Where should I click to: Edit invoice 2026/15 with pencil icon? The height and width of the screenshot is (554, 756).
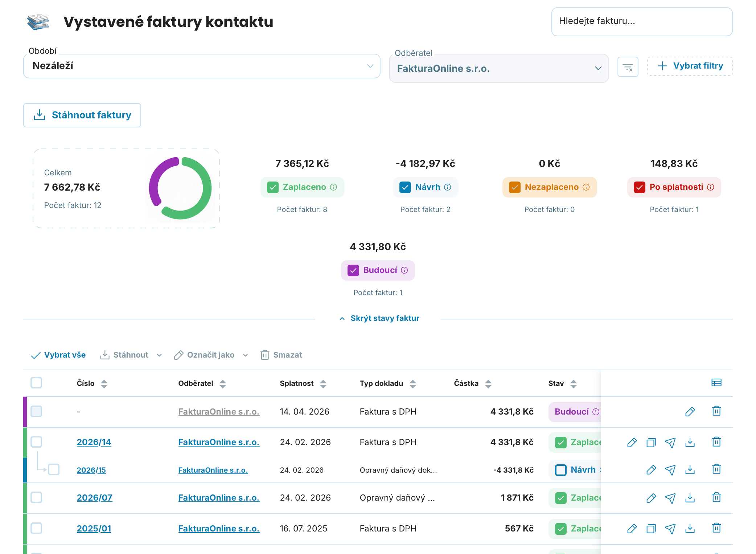pyautogui.click(x=651, y=470)
